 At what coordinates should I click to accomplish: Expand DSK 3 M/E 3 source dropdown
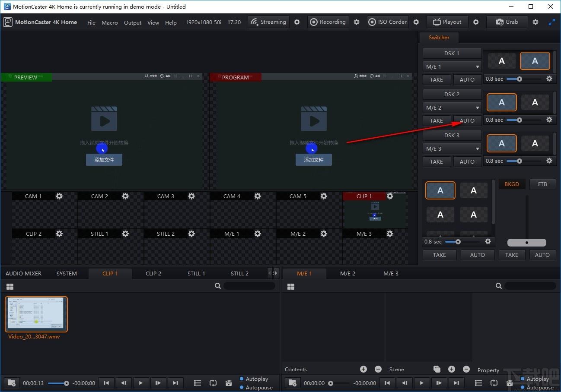[x=452, y=149]
